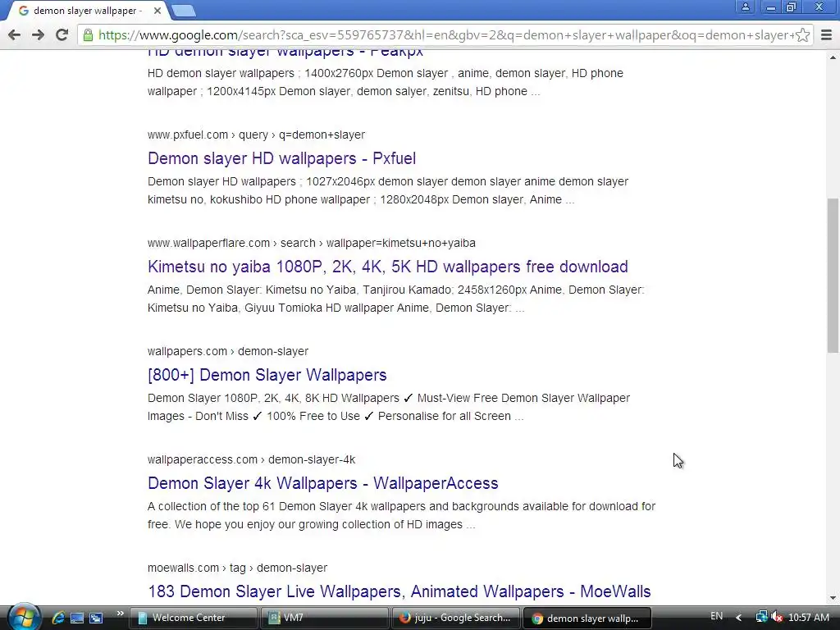Open Peakpx HD demon slayer wallpapers result

pyautogui.click(x=285, y=52)
